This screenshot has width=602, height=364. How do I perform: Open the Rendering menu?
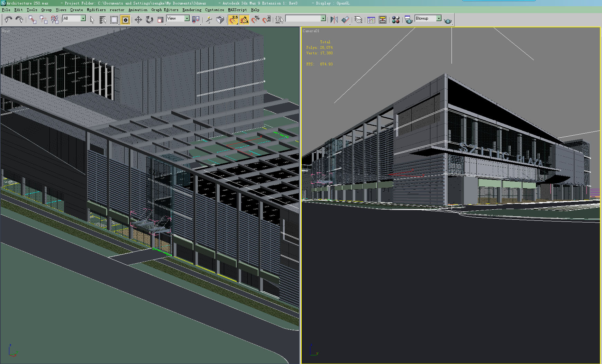[x=192, y=10]
